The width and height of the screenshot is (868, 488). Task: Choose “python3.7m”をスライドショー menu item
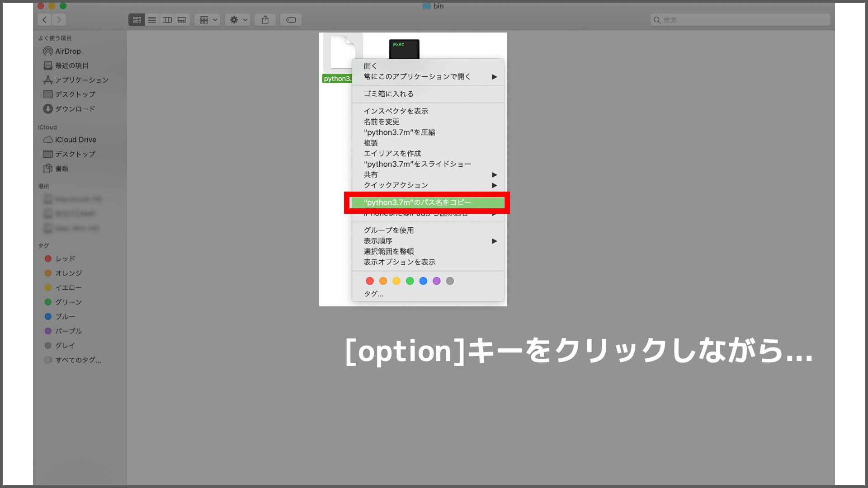click(428, 164)
